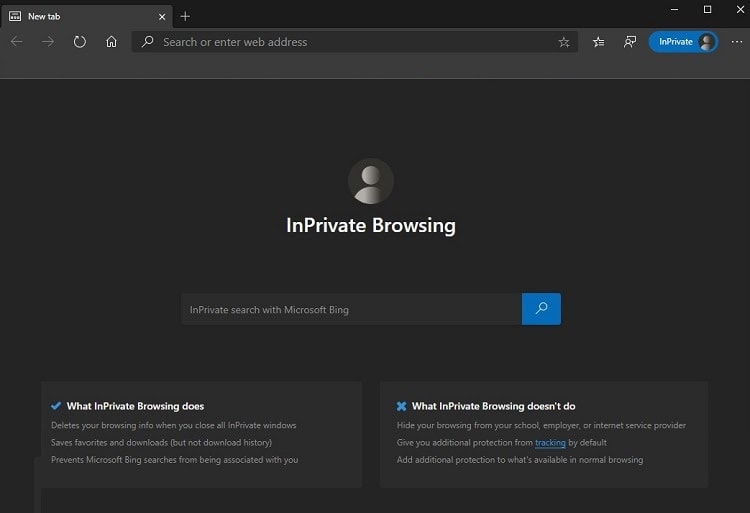Click the InPrivate Browsing avatar image
The image size is (750, 513).
tap(371, 181)
